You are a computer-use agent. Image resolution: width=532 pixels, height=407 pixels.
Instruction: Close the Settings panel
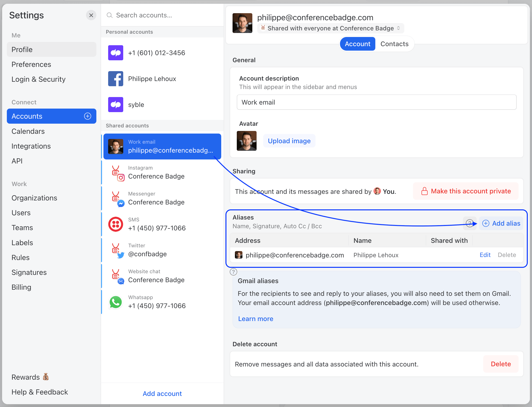(91, 15)
